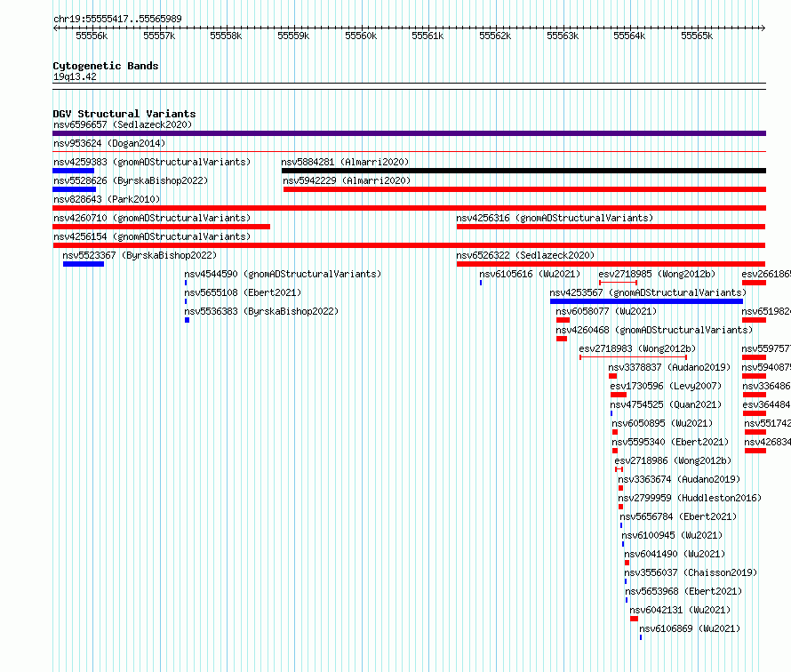This screenshot has height=672, width=791.
Task: Click the 55562k ruler tick label
Action: [495, 36]
